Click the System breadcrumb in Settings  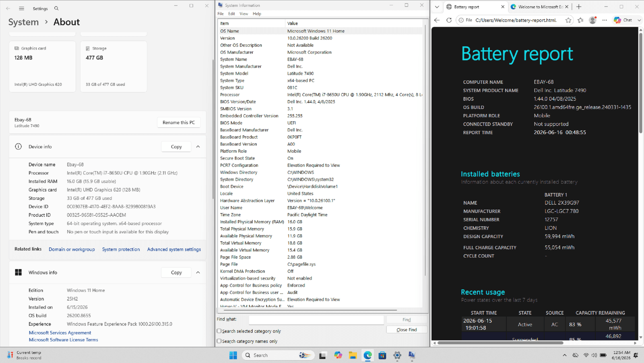[x=24, y=22]
